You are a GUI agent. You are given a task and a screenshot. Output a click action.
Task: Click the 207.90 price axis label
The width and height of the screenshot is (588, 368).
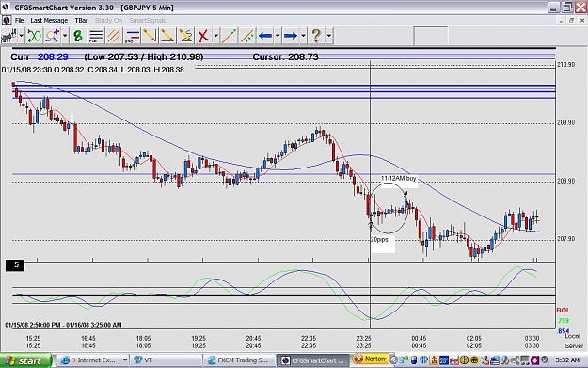click(565, 239)
